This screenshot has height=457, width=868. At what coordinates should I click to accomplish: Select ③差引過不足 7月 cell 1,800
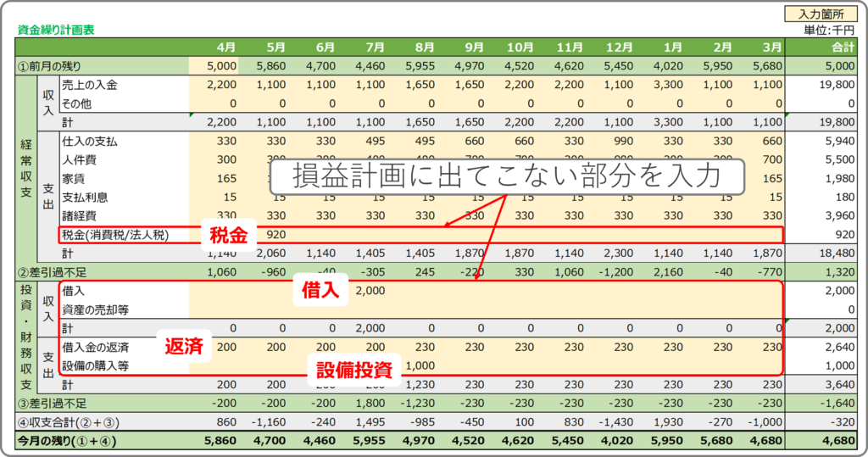click(x=370, y=404)
